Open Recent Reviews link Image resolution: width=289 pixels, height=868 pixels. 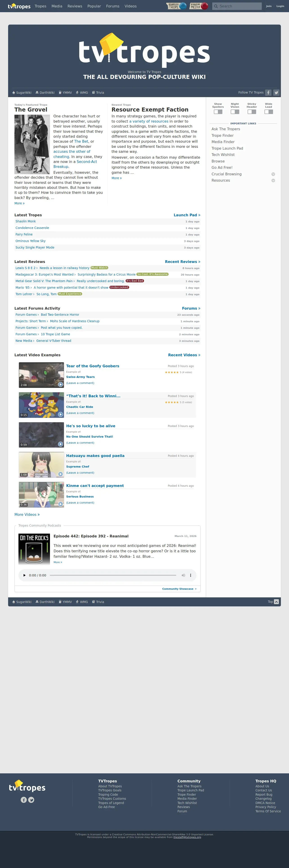point(182,262)
